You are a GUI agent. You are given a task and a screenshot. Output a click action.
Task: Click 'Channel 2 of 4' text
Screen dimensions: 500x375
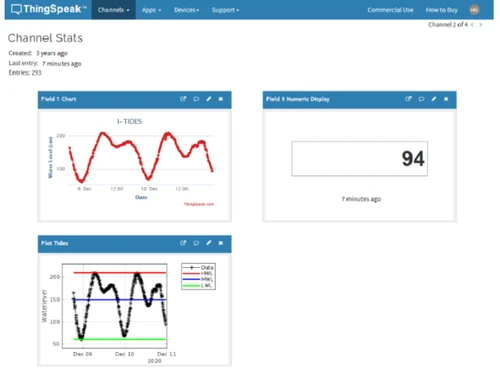click(448, 25)
